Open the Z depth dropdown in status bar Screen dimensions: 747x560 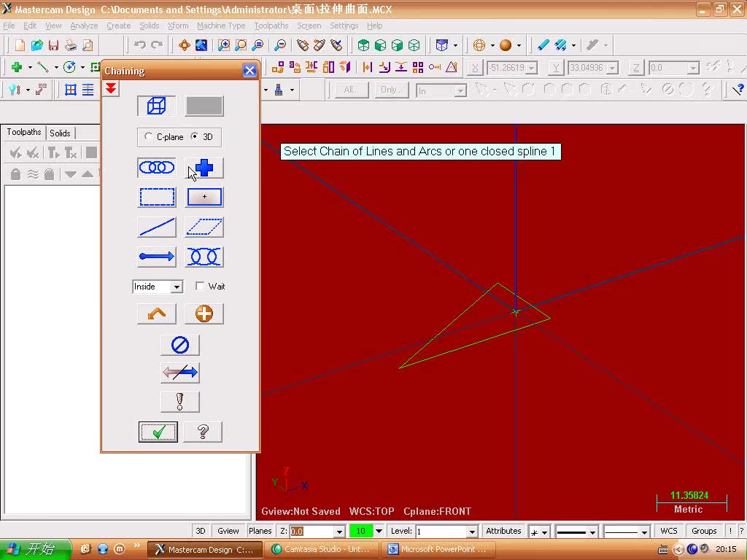point(339,532)
